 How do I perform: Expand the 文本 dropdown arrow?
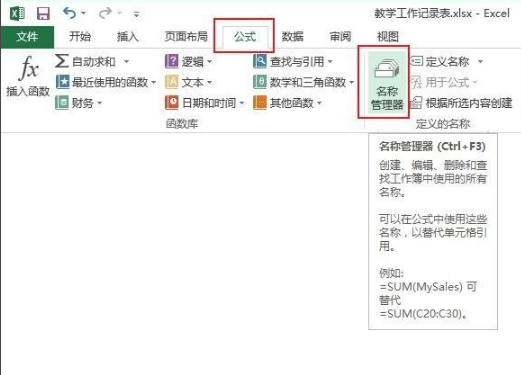click(210, 82)
